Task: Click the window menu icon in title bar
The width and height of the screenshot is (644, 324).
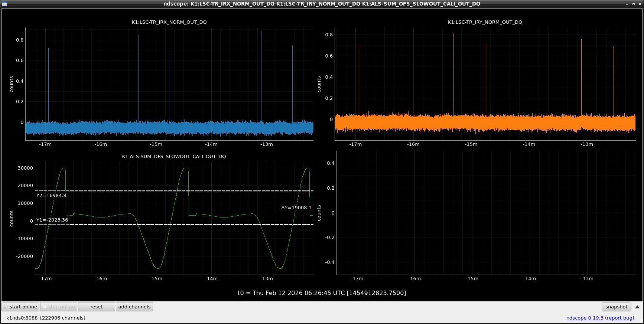Action: 4,4
